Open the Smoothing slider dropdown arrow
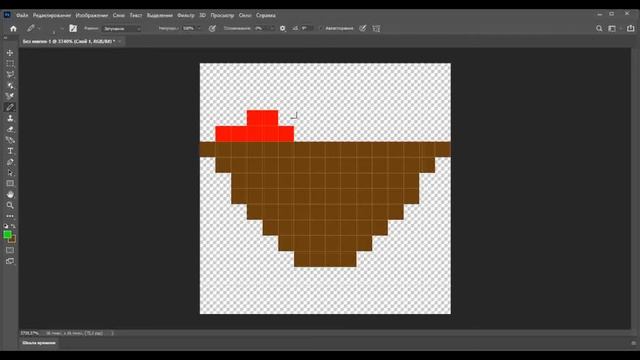640x360 pixels. click(272, 29)
